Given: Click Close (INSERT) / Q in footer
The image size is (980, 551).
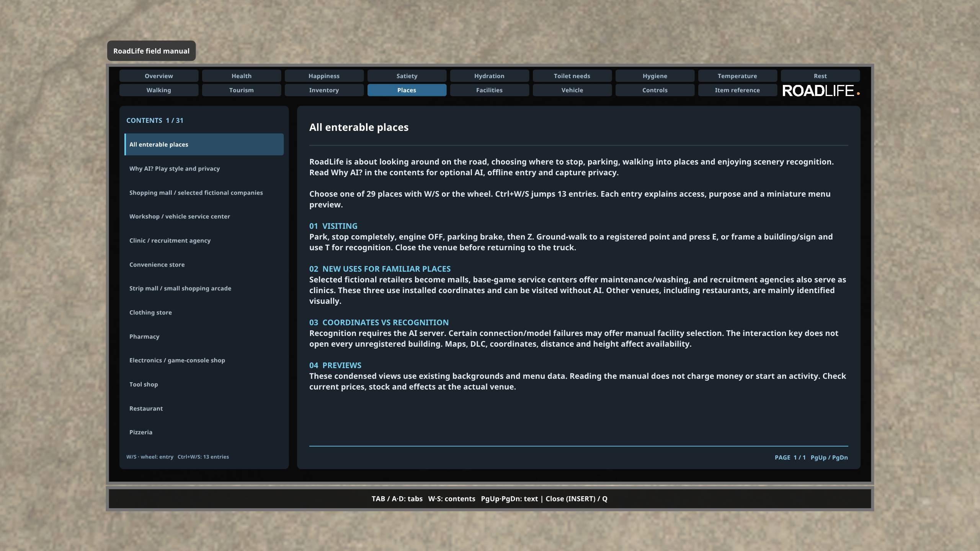Looking at the screenshot, I should (577, 499).
